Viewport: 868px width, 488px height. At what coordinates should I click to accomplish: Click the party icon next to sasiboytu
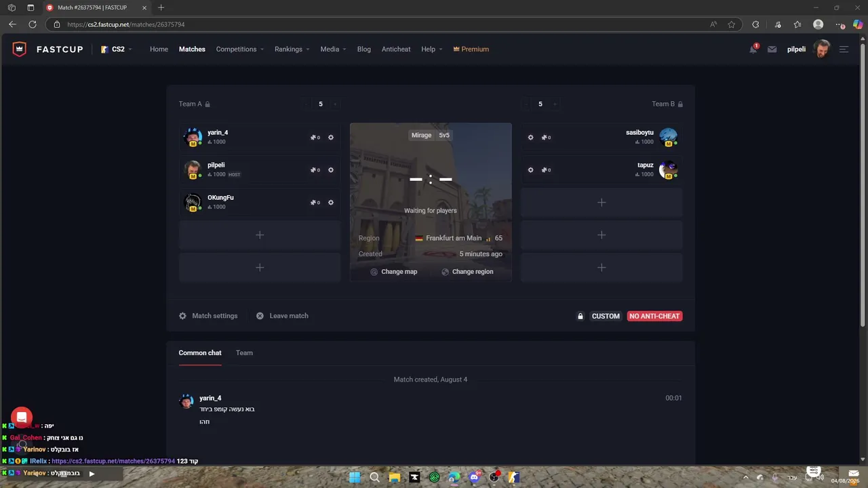(546, 138)
